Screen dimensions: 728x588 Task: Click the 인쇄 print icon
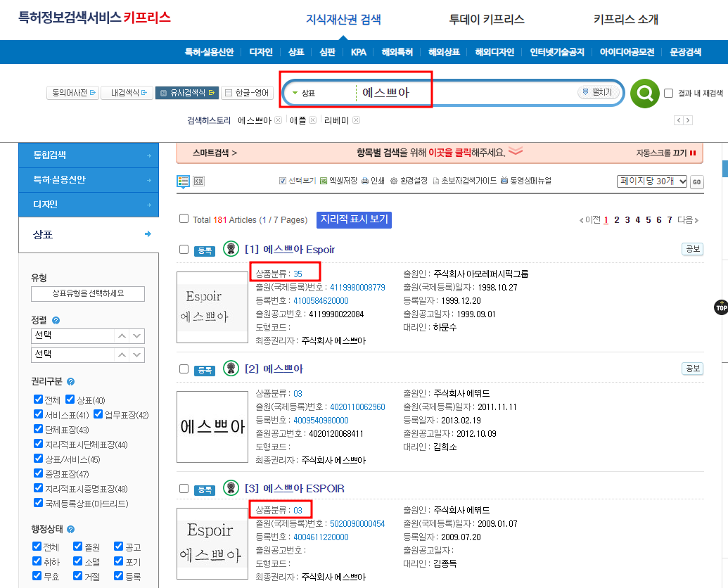point(365,181)
